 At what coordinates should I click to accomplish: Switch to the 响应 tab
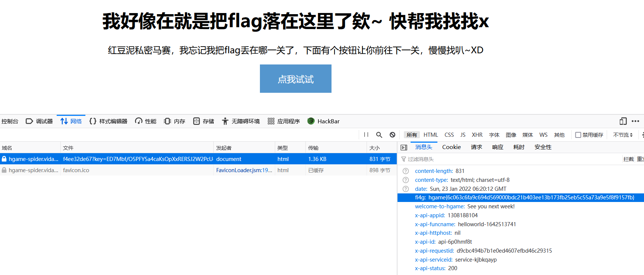coord(497,147)
